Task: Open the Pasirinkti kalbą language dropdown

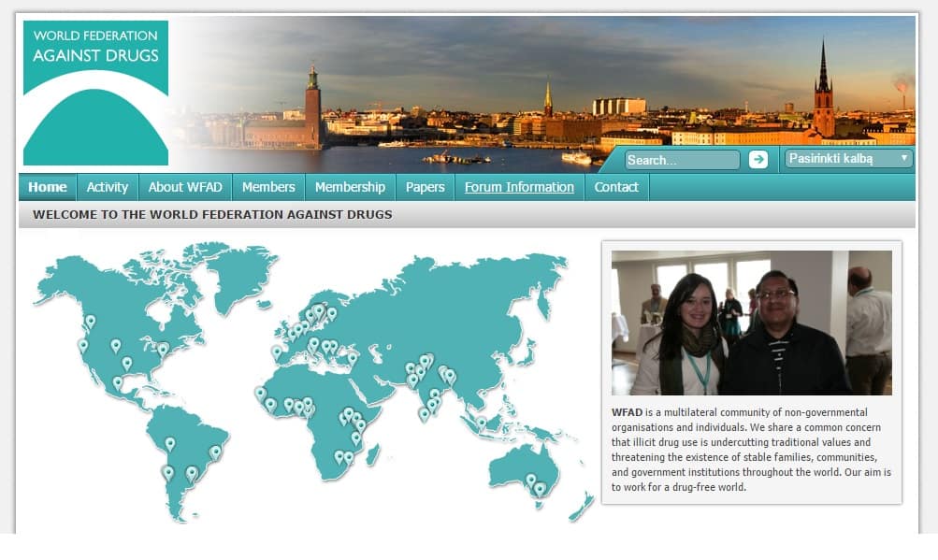Action: coord(849,159)
